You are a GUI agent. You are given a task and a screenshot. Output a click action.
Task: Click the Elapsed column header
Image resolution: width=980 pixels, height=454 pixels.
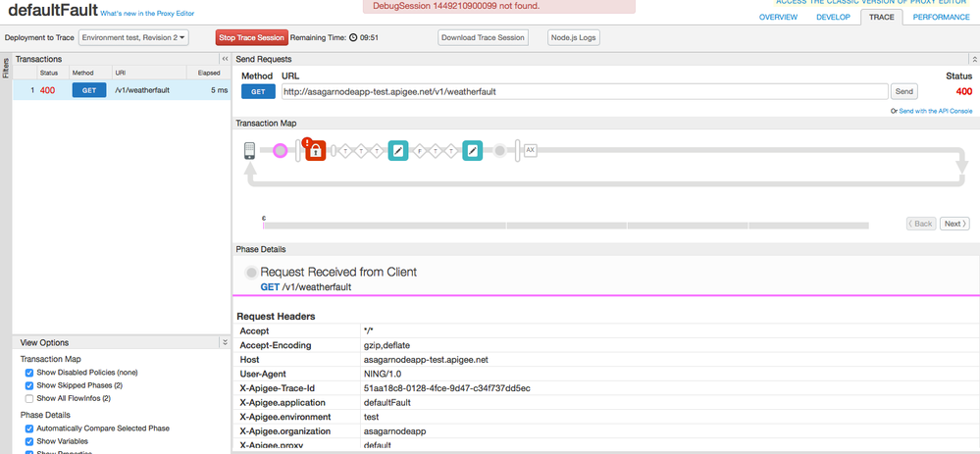pyautogui.click(x=208, y=74)
